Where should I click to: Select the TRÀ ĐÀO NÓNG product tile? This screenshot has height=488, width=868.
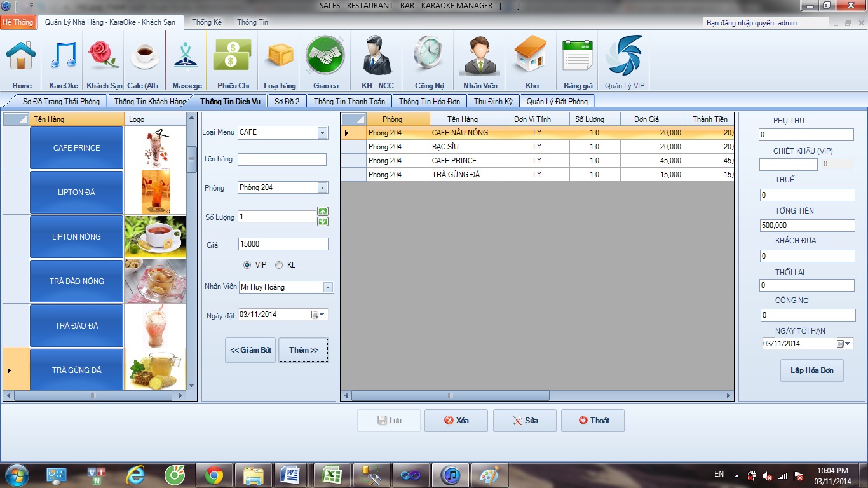click(76, 281)
